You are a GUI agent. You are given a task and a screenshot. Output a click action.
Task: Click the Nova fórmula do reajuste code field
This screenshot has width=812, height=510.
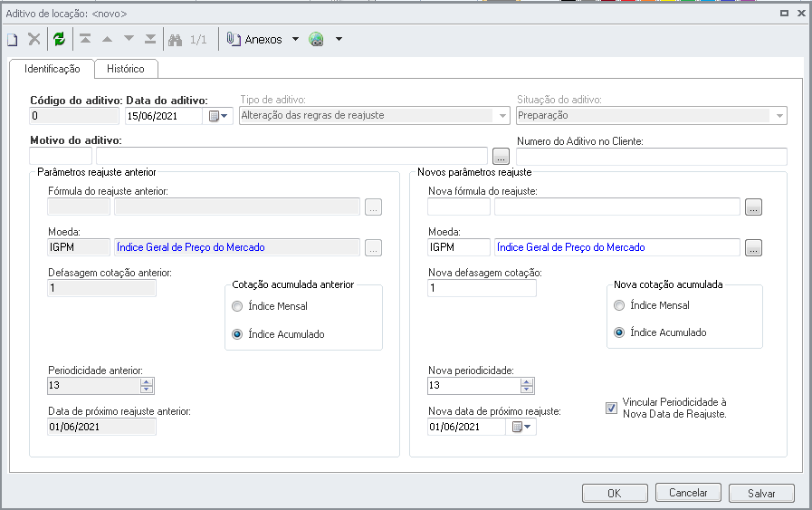point(459,207)
